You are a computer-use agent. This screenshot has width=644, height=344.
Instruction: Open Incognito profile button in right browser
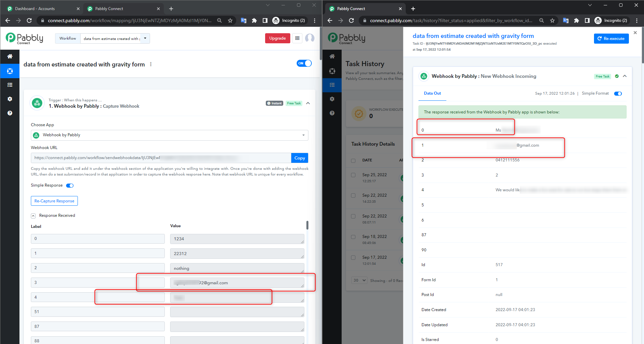point(611,20)
